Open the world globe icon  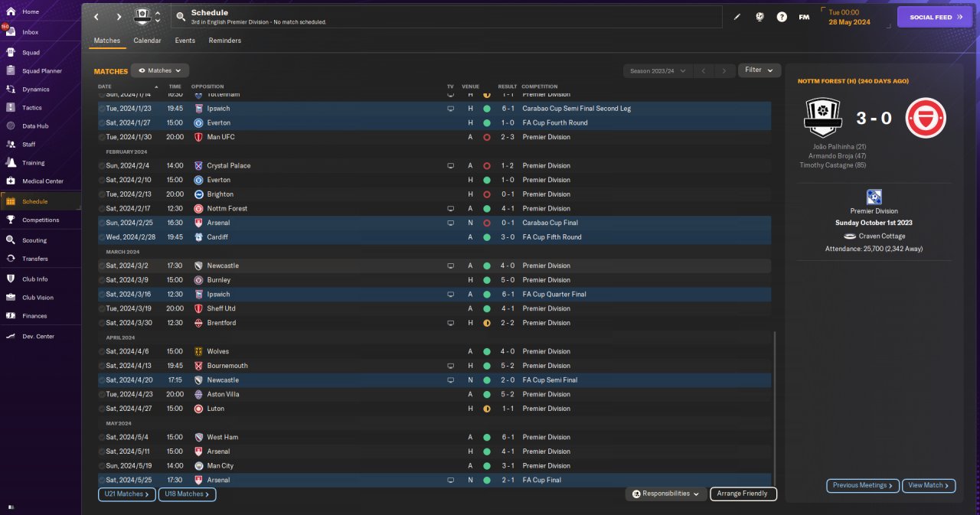[759, 17]
